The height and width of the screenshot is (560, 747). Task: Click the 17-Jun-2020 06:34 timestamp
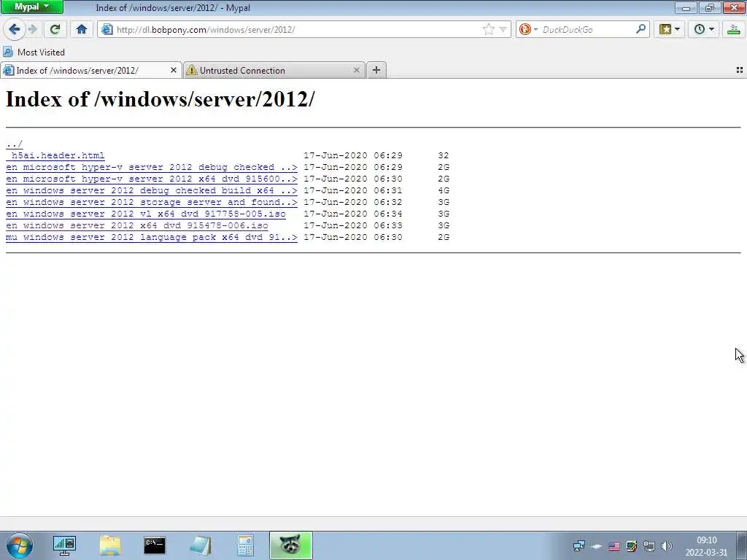[x=353, y=214]
